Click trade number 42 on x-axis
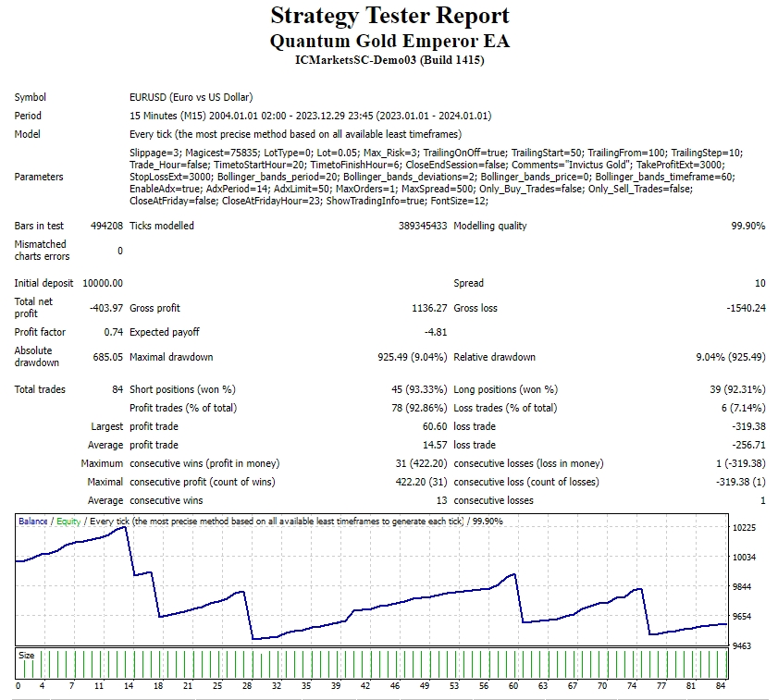The image size is (778, 700). click(364, 686)
